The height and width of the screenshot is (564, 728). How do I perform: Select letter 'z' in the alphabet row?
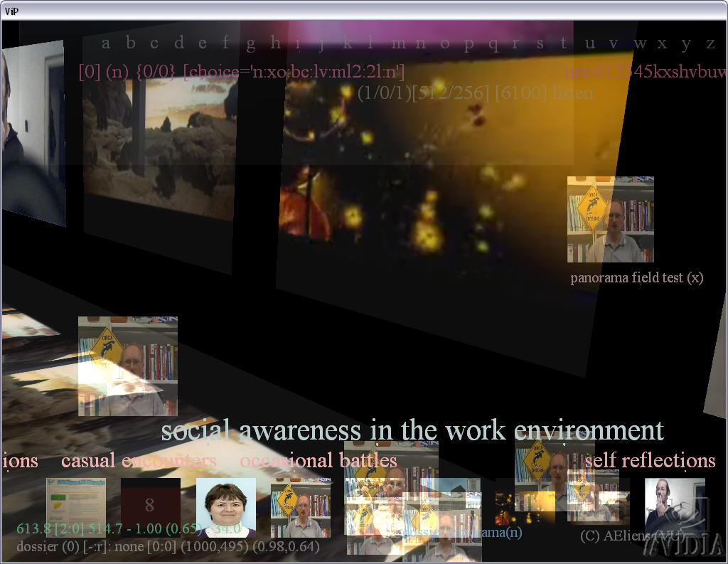tap(710, 45)
